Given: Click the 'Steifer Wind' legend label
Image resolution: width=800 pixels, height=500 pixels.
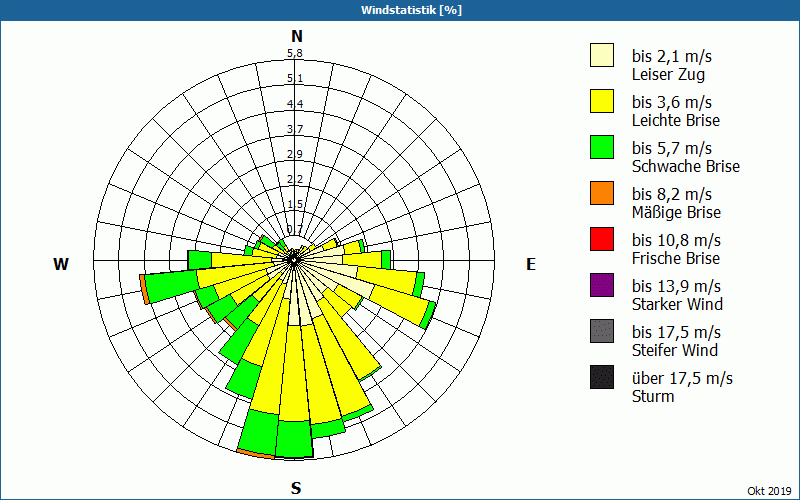Looking at the screenshot, I should click(675, 350).
